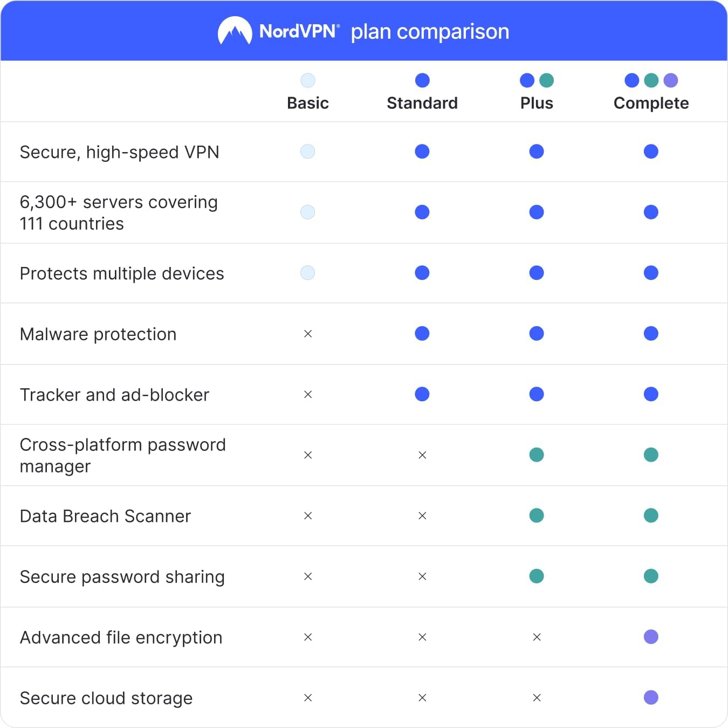Click the X for Standard Secure password sharing

tap(422, 576)
